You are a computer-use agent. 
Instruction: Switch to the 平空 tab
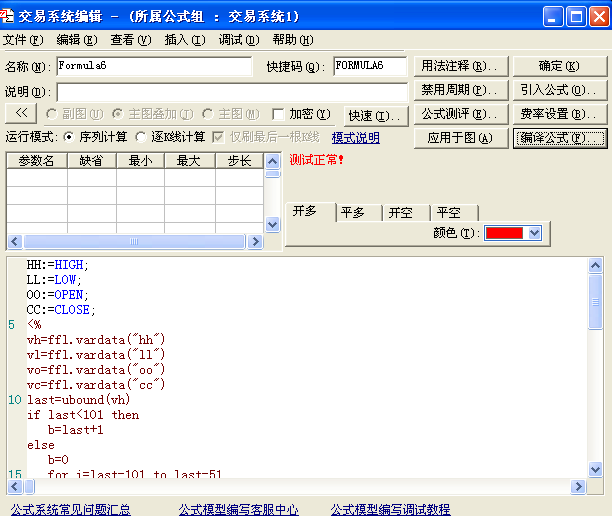tap(454, 213)
